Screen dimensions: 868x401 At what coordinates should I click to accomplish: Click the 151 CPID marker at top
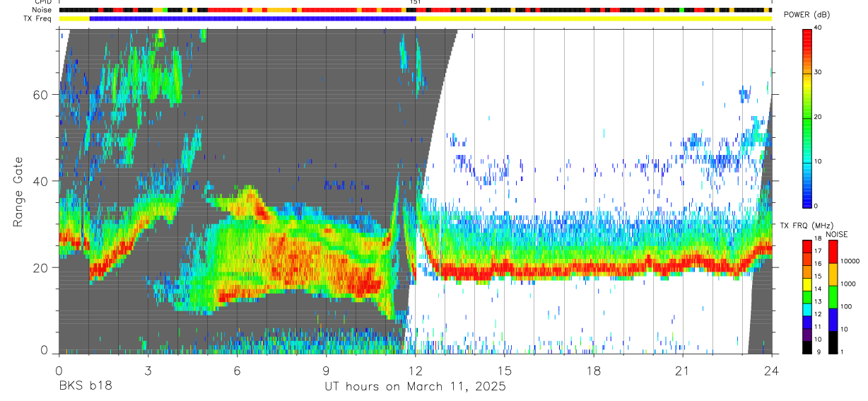click(x=416, y=2)
